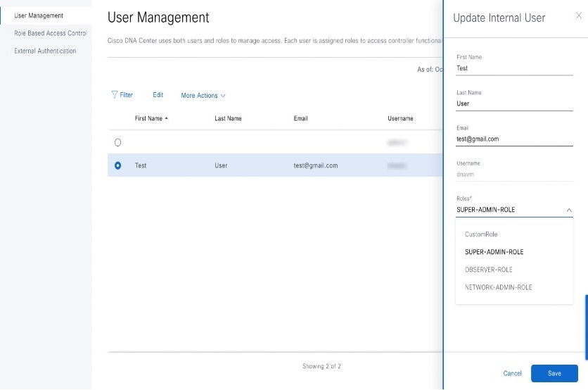
Task: Close the Update Internal User panel
Action: [x=579, y=15]
